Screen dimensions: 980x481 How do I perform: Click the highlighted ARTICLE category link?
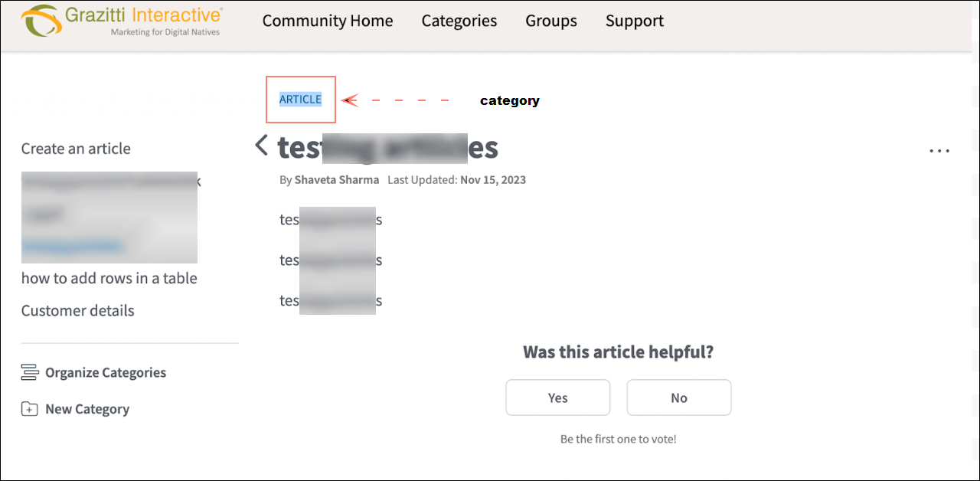[300, 100]
